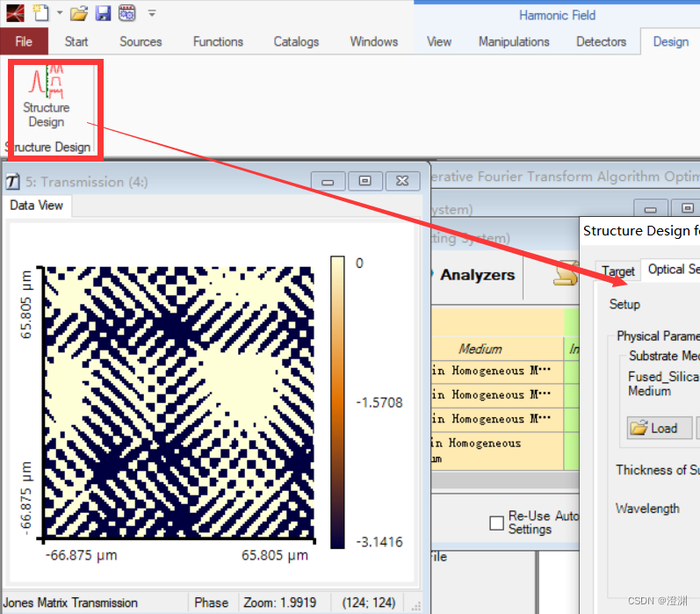Click Jones Matrix Transmission status text
This screenshot has width=700, height=614.
[x=70, y=603]
